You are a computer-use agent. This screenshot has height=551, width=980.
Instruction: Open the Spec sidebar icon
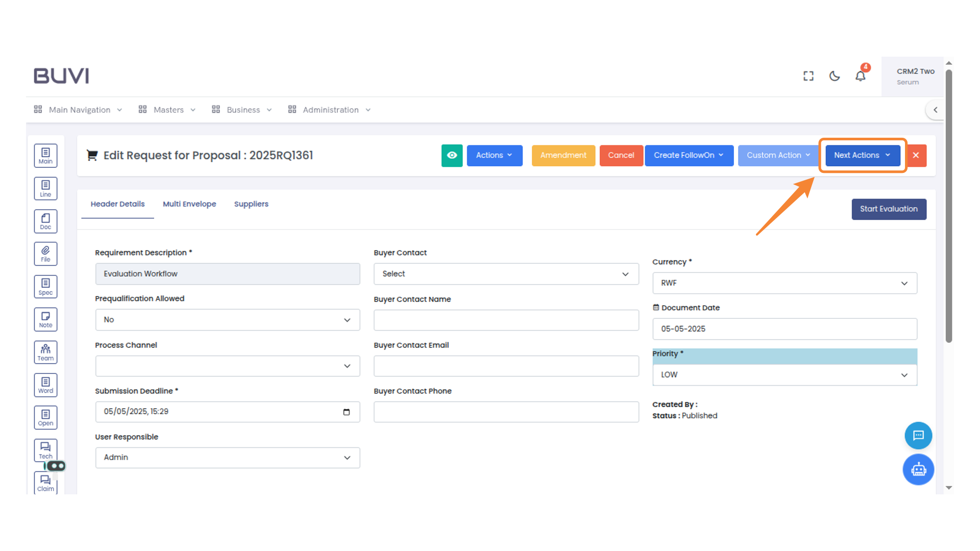[x=45, y=287]
